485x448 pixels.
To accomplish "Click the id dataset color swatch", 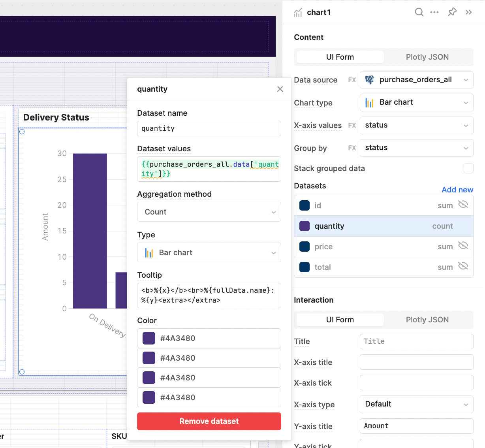I will point(305,205).
